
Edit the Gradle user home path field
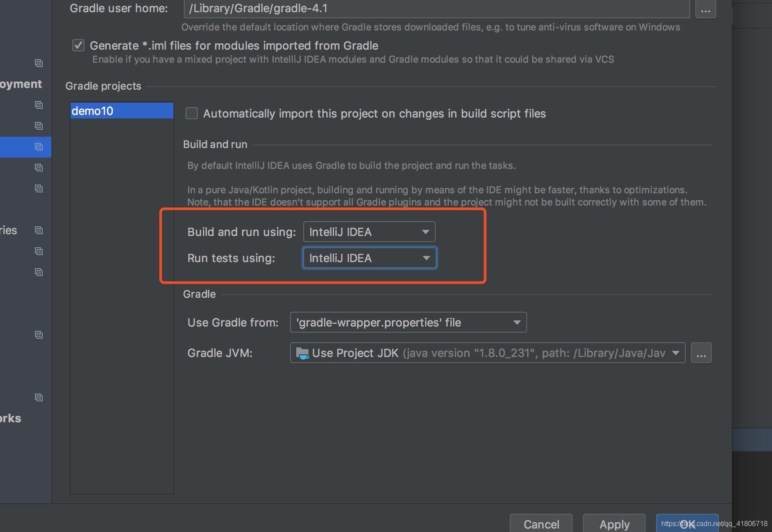[437, 9]
